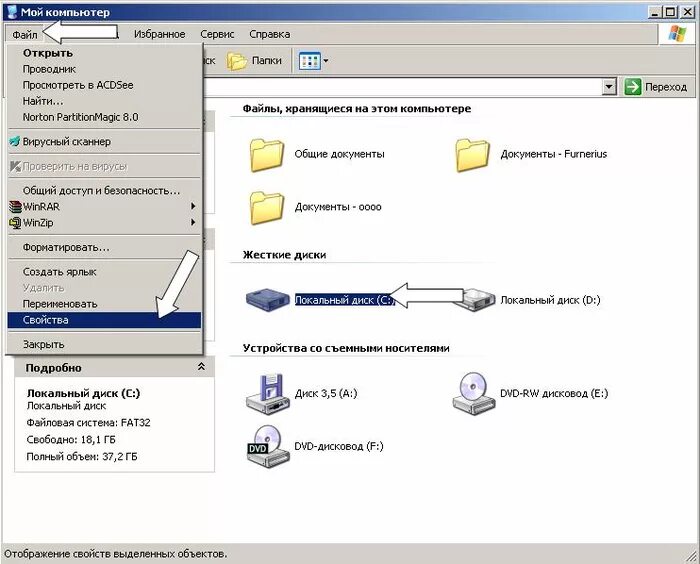Maximize the Мой компьютер window
The height and width of the screenshot is (564, 700).
(670, 12)
